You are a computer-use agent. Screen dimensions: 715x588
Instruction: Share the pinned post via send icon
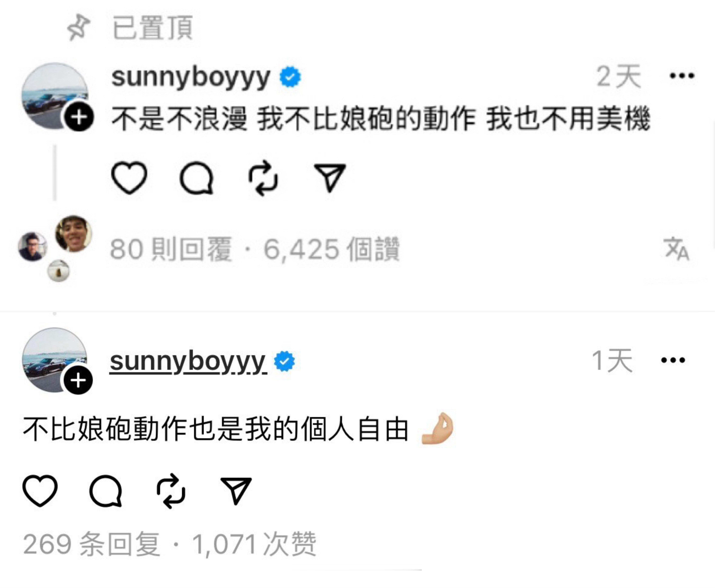click(x=330, y=177)
